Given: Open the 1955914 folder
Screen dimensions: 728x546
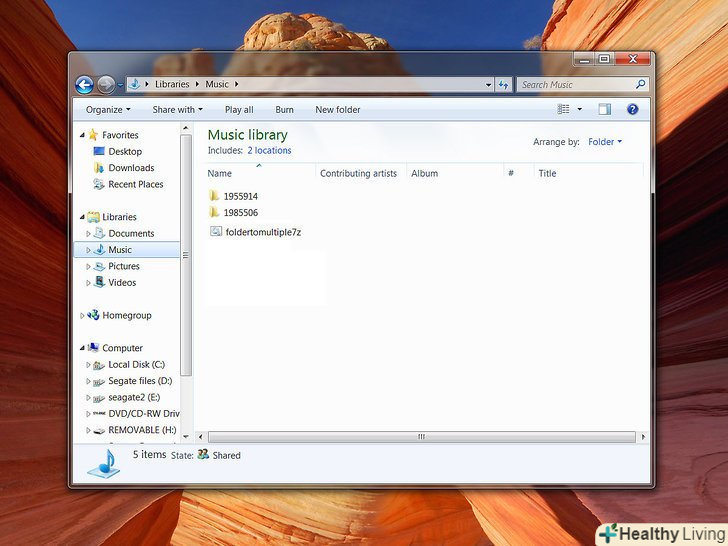Looking at the screenshot, I should (240, 196).
